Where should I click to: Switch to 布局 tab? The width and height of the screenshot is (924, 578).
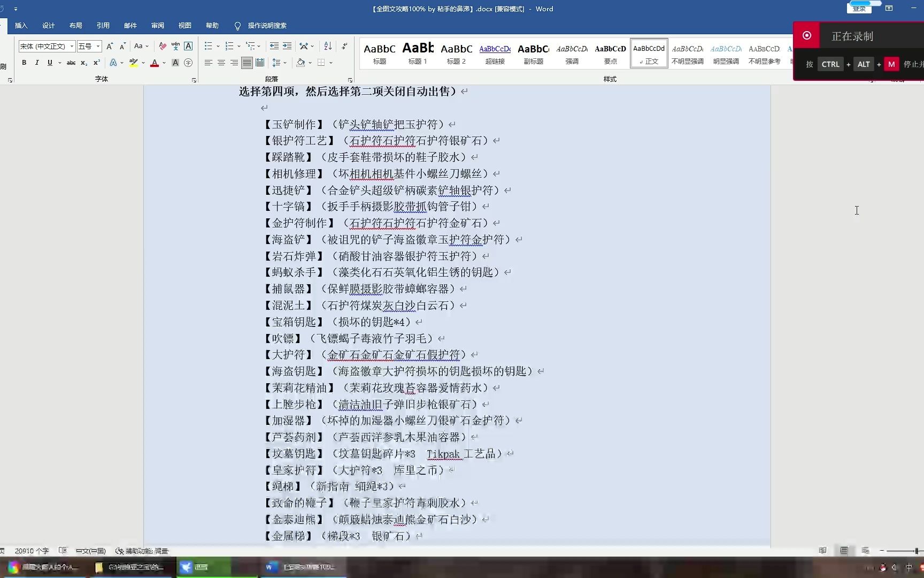point(76,26)
